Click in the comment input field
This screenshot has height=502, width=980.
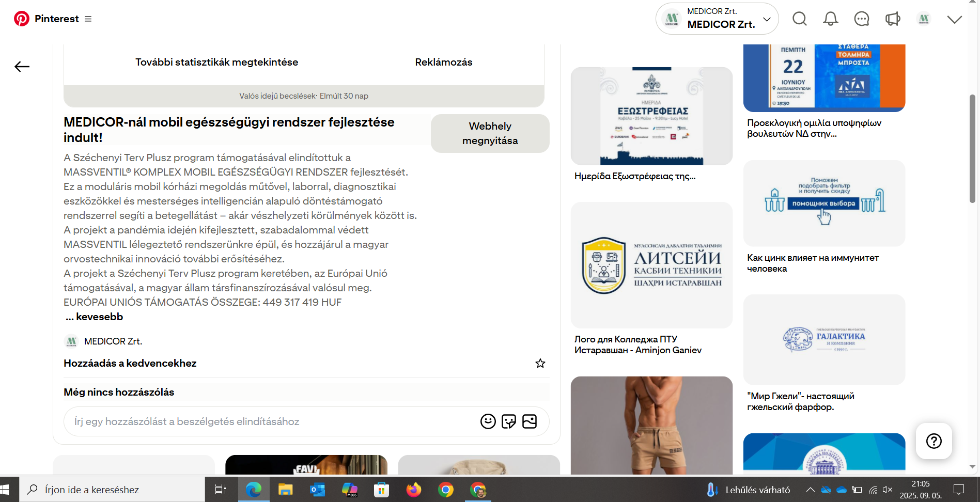269,421
